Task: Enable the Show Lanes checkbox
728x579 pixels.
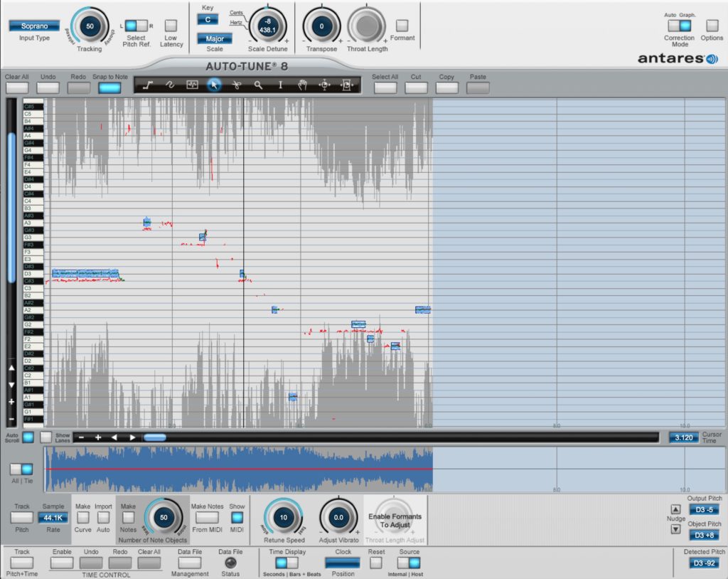Action: (45, 437)
